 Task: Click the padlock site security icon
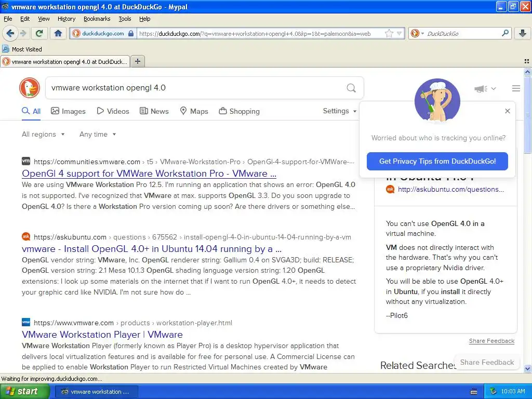pos(131,33)
